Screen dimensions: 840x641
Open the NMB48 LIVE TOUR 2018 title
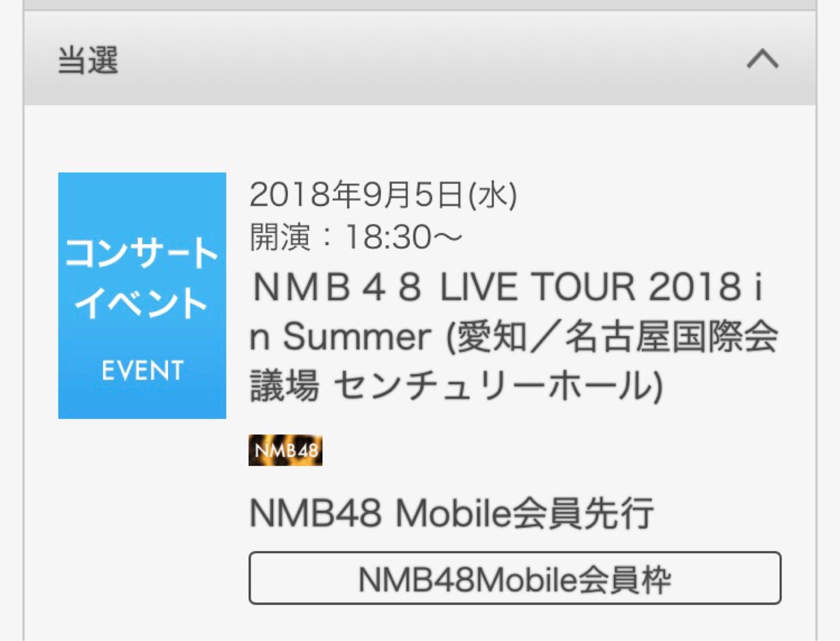(507, 287)
